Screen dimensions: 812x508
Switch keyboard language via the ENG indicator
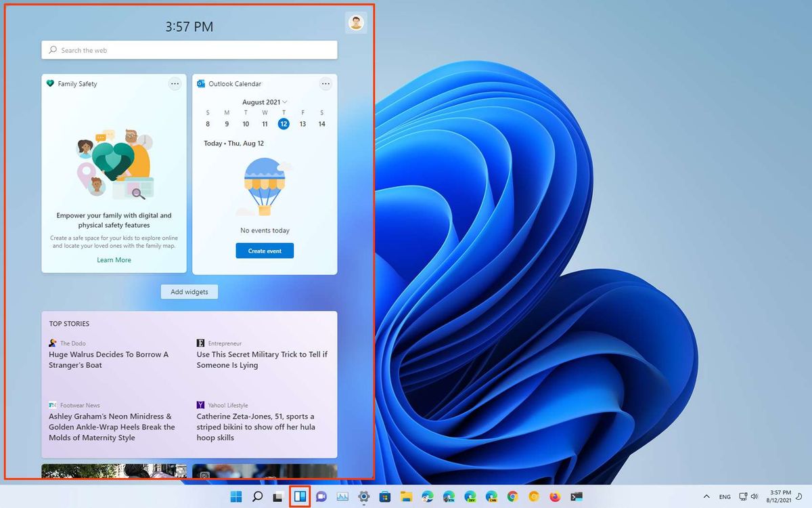point(725,496)
